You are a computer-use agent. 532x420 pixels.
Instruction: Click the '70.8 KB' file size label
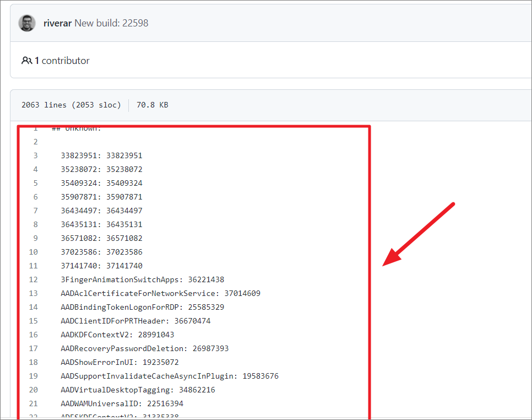(x=153, y=105)
